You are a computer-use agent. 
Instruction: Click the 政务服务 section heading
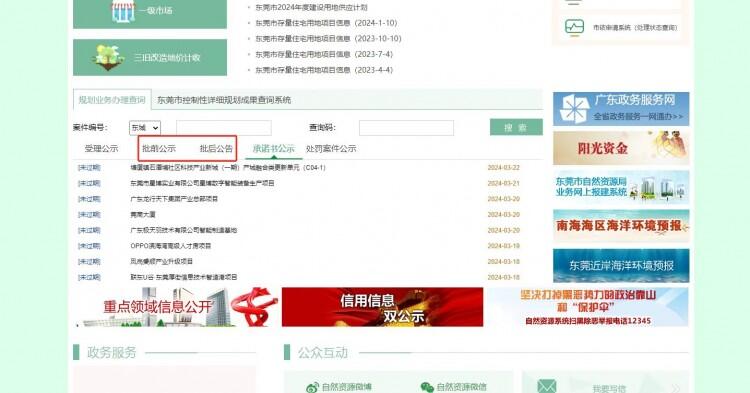tap(111, 353)
